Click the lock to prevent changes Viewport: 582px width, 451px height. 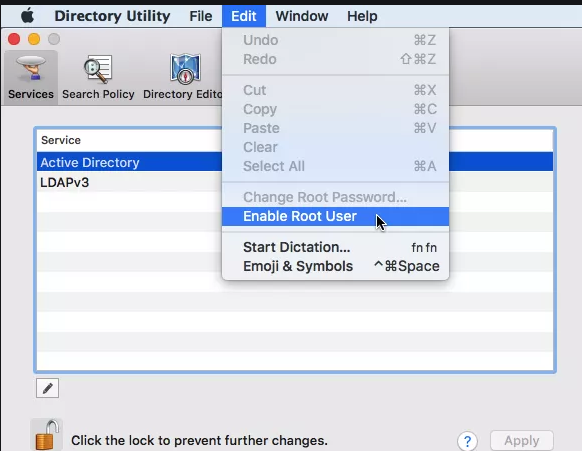[x=46, y=435]
